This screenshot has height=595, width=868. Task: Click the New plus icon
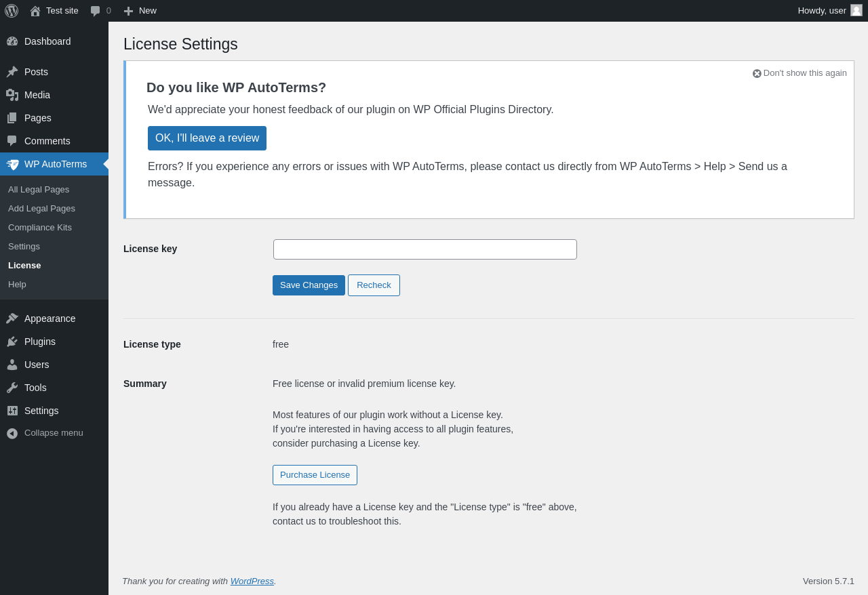(x=128, y=11)
